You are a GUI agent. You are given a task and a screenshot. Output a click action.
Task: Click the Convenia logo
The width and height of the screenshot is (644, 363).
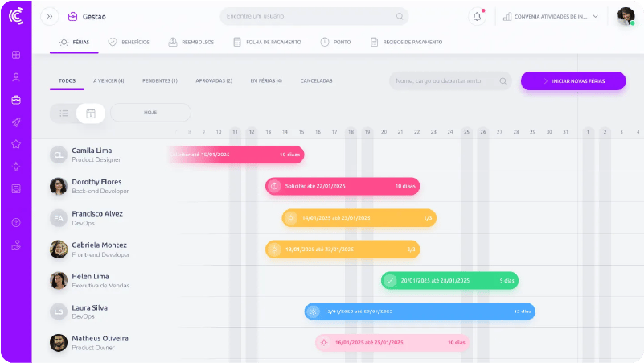15,16
